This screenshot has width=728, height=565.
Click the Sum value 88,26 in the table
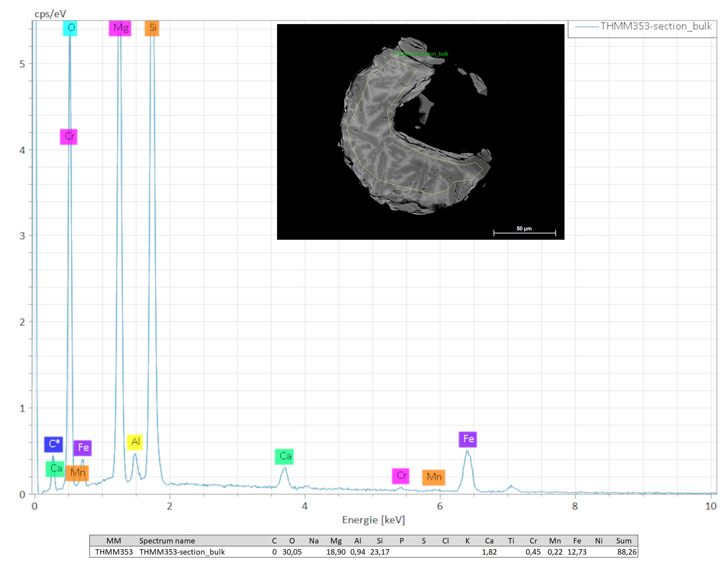[x=627, y=552]
